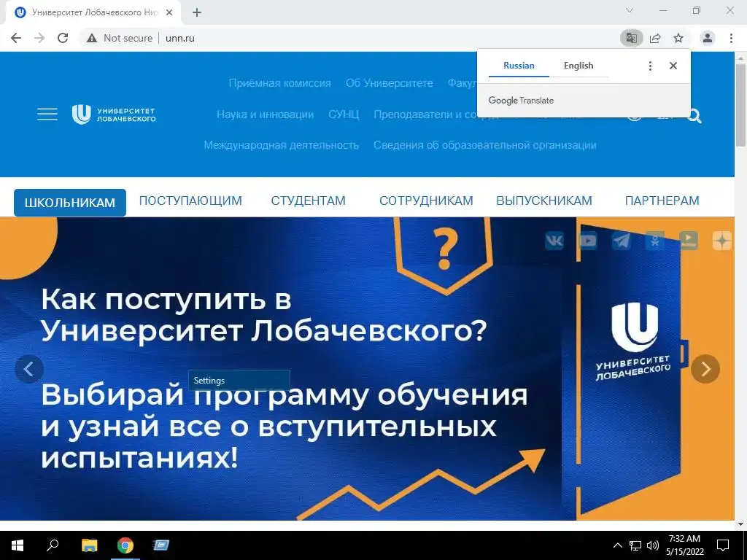Open site search magnifier icon

(694, 116)
